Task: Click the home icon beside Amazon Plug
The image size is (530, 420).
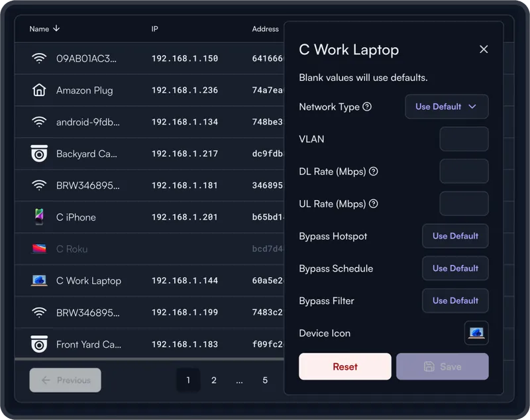Action: coord(39,90)
